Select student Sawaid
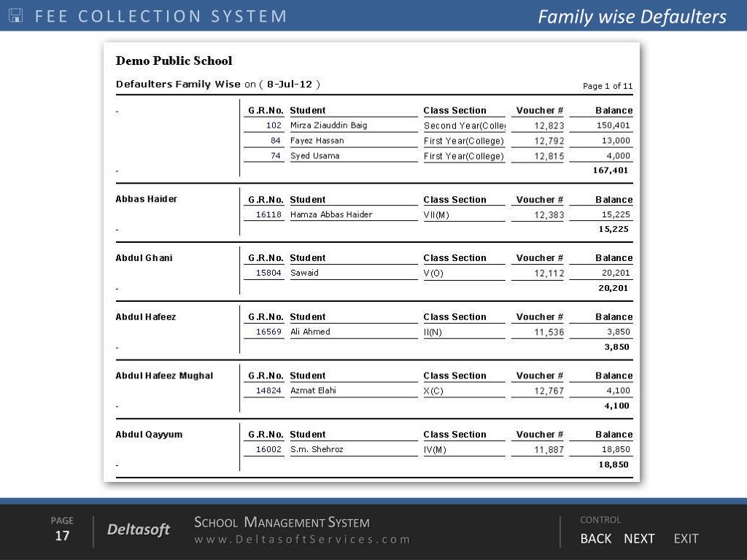 304,273
